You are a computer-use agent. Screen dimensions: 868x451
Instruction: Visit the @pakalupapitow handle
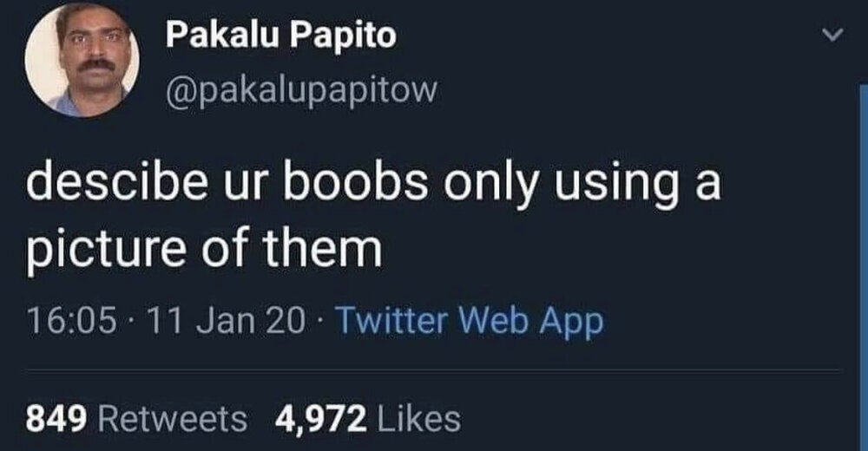click(302, 89)
